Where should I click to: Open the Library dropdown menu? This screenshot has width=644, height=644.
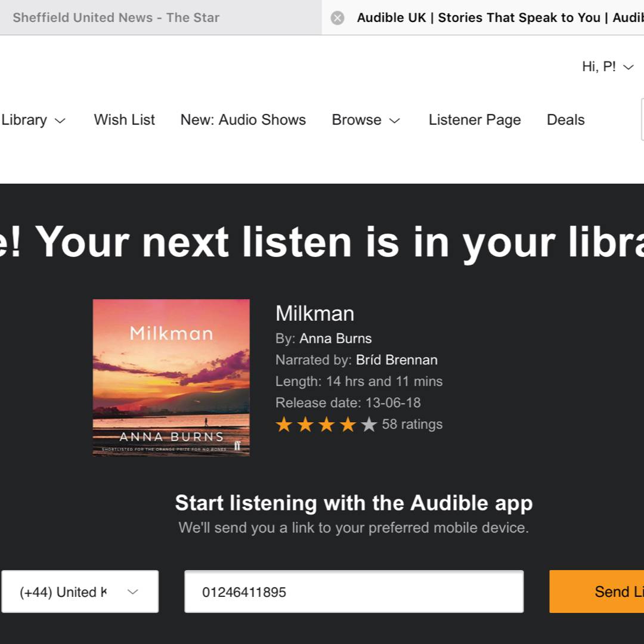pos(33,120)
